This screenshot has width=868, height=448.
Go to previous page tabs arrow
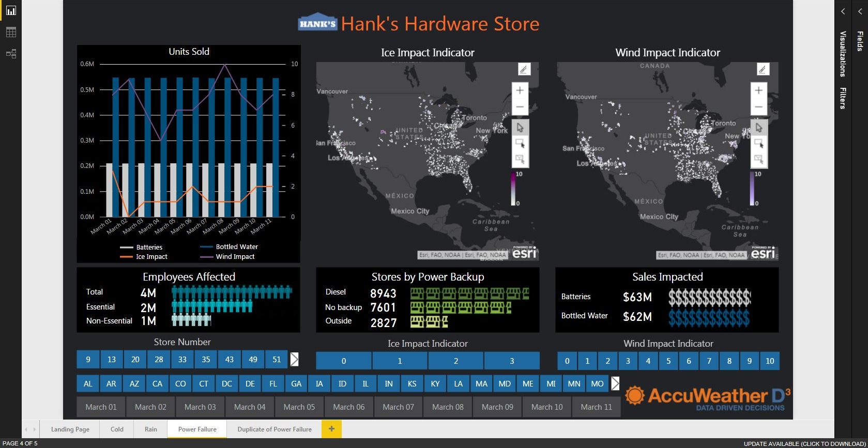tap(26, 429)
